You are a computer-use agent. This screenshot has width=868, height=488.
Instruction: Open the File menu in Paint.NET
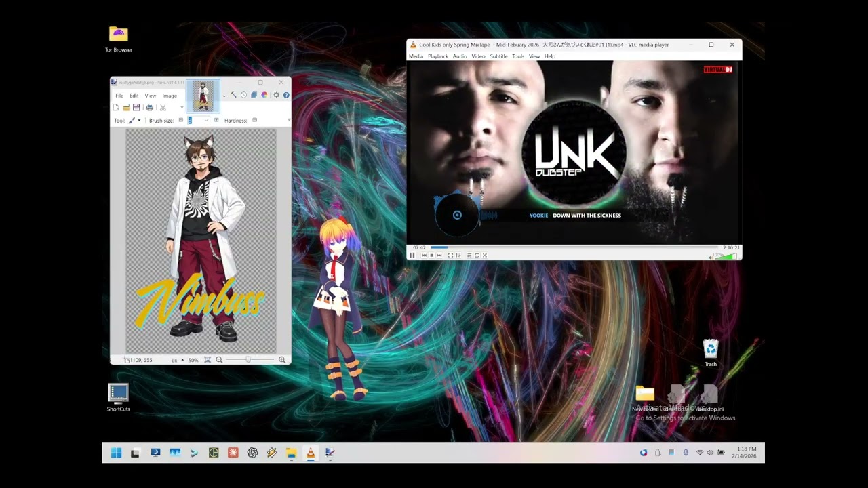click(119, 96)
